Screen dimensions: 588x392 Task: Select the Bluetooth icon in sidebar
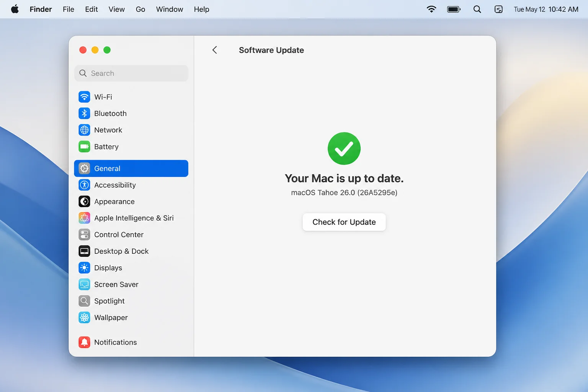tap(84, 113)
